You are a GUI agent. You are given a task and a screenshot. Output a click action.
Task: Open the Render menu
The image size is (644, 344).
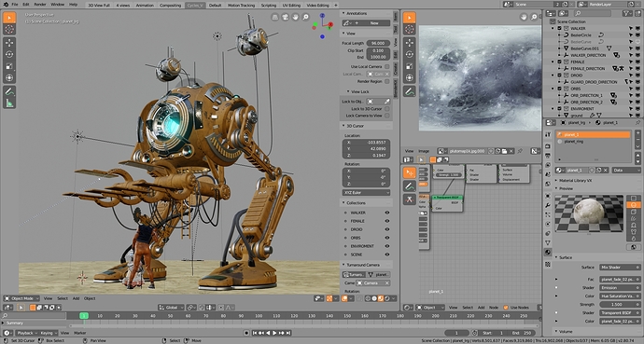point(40,5)
